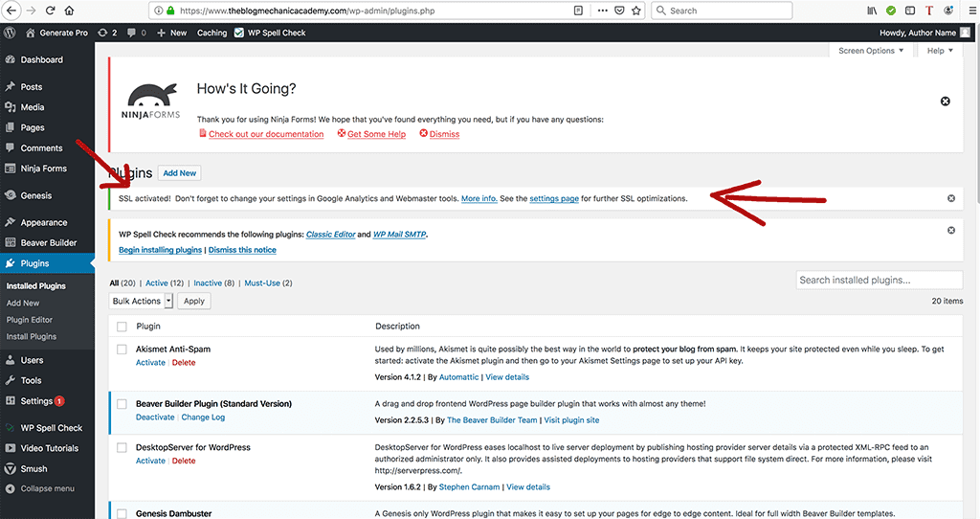Dismiss the SSL activated notice

pos(950,198)
